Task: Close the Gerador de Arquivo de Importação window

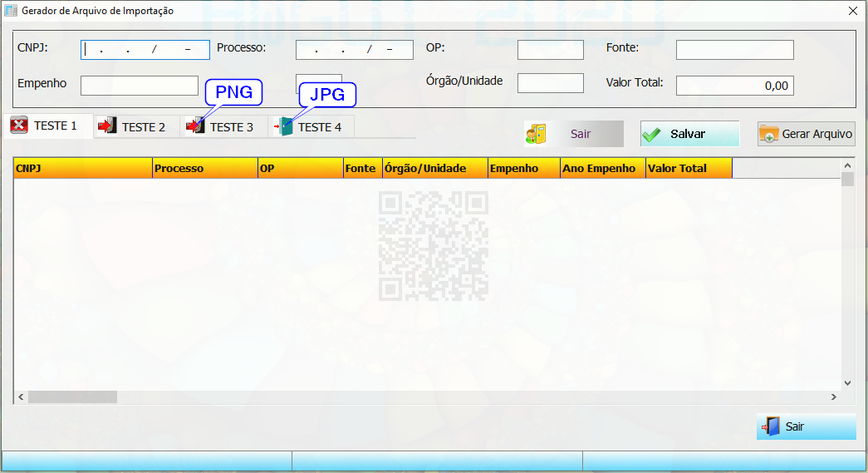Action: pyautogui.click(x=852, y=11)
